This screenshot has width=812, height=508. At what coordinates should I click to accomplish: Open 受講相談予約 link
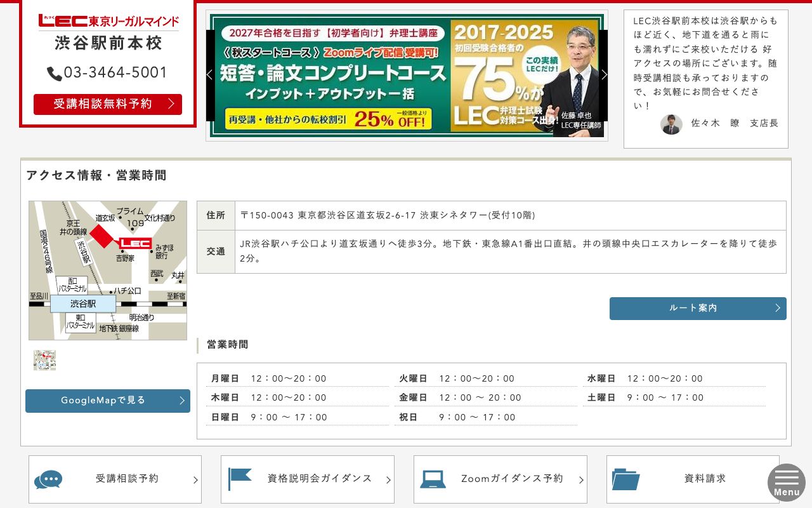[115, 479]
